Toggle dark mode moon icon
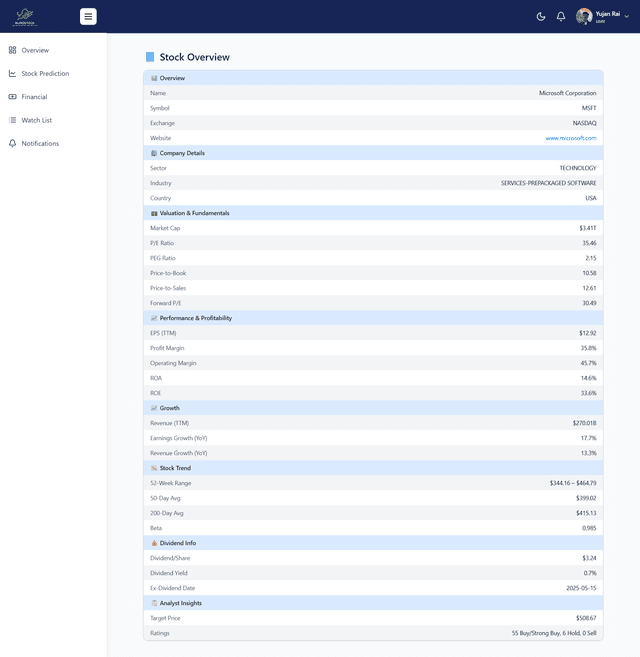 [x=541, y=16]
